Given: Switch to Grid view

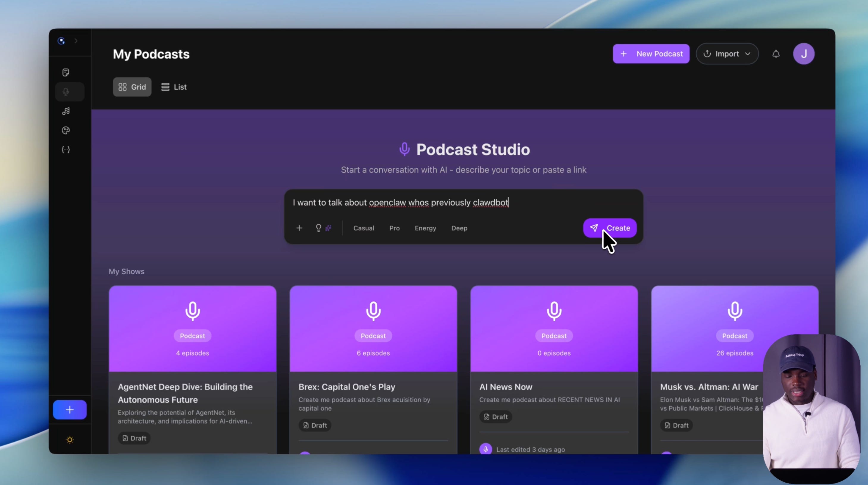Looking at the screenshot, I should coord(132,87).
